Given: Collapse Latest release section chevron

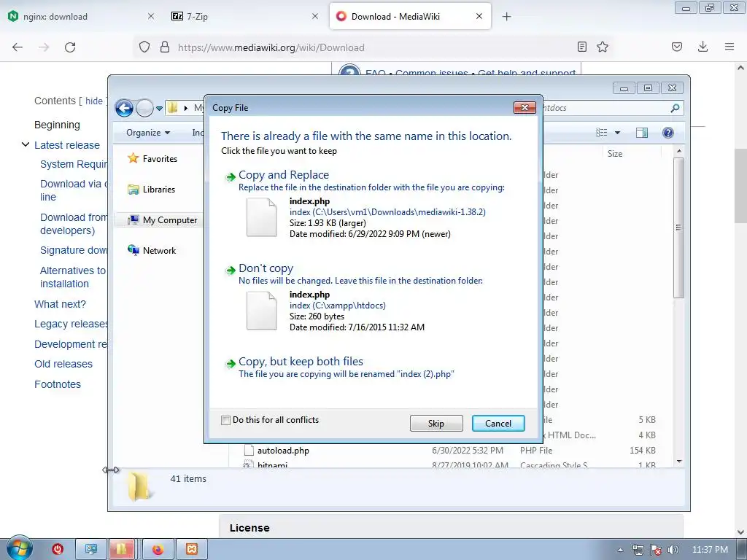Looking at the screenshot, I should [26, 144].
